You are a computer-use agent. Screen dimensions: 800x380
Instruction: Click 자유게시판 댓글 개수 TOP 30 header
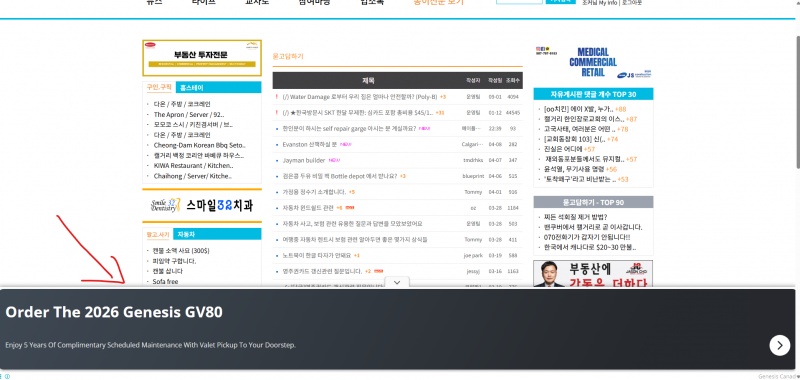click(x=593, y=94)
